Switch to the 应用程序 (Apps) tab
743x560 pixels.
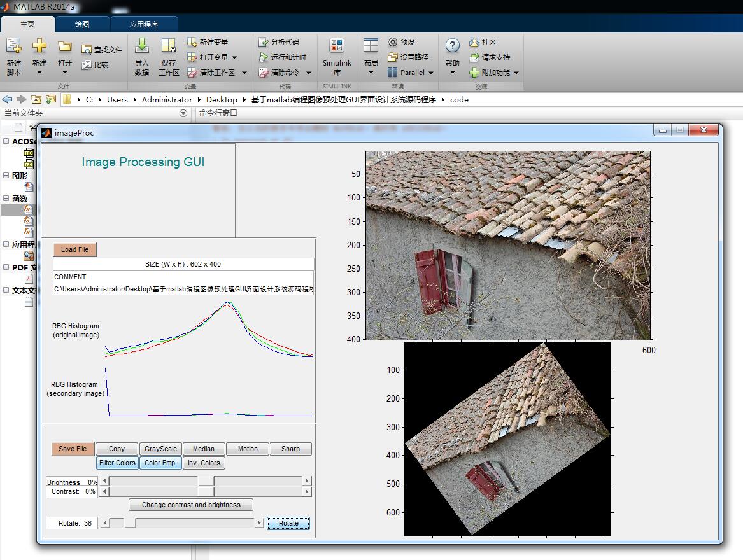tap(144, 24)
